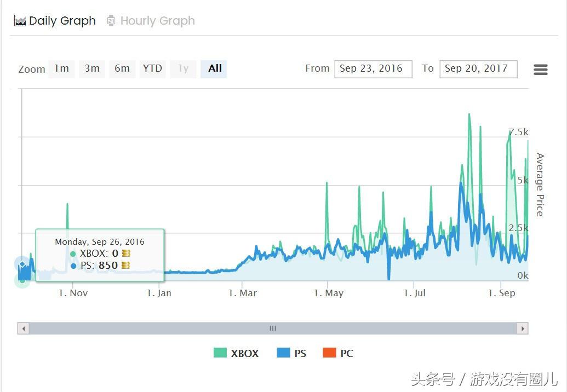
Task: Grab the navigator scrollbar center handle
Action: [273, 328]
